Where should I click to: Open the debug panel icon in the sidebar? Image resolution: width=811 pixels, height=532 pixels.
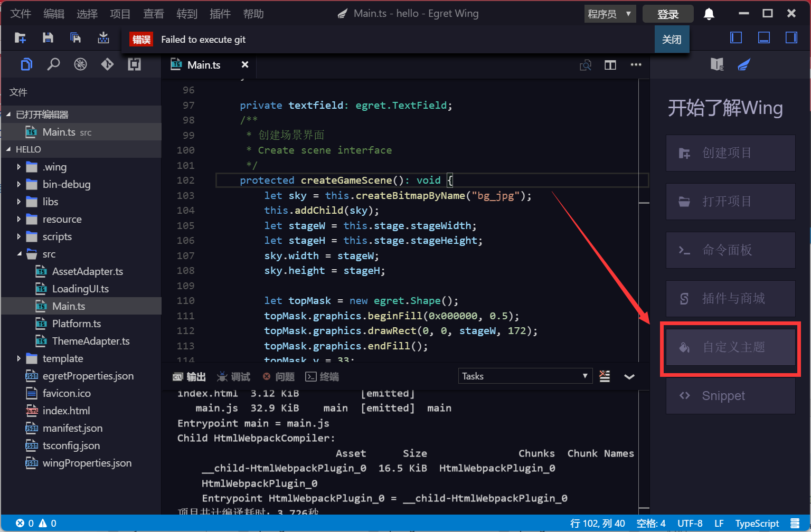80,64
